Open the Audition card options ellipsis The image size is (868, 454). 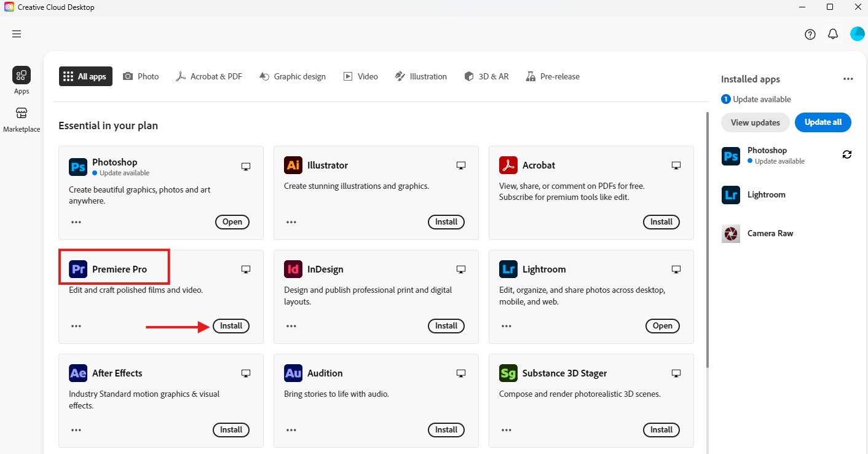tap(291, 430)
